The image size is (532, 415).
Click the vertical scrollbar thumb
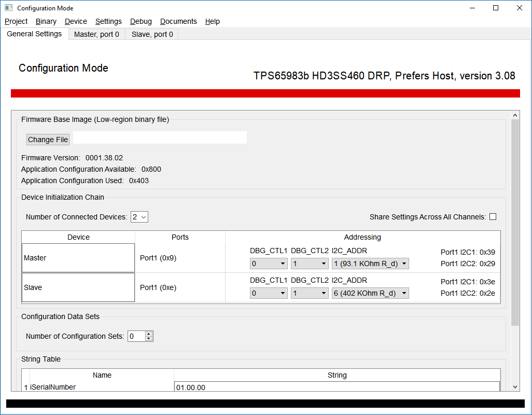pos(515,223)
